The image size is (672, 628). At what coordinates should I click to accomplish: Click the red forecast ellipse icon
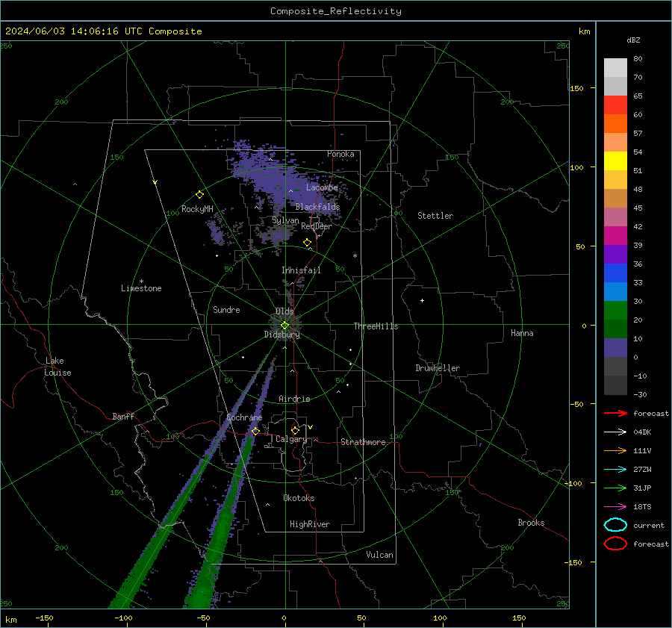tap(615, 544)
